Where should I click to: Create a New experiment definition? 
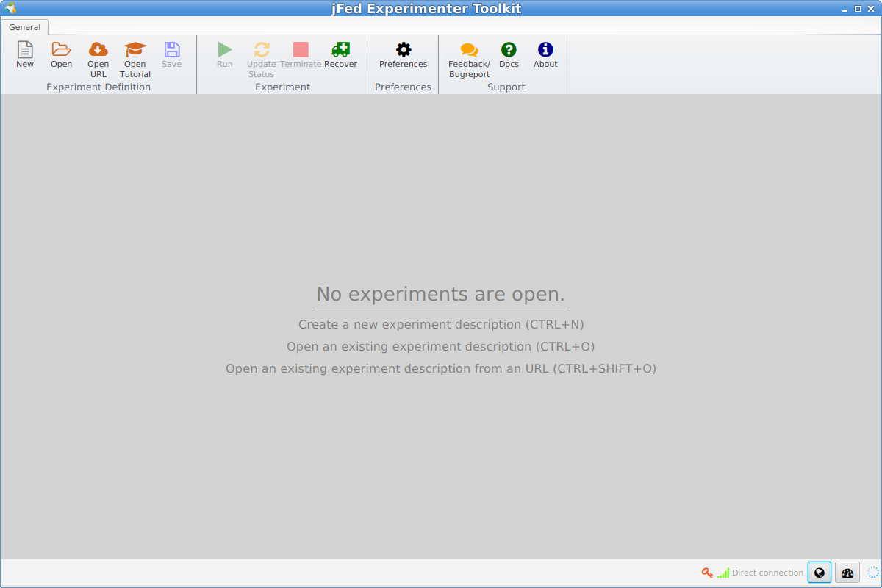pos(25,55)
